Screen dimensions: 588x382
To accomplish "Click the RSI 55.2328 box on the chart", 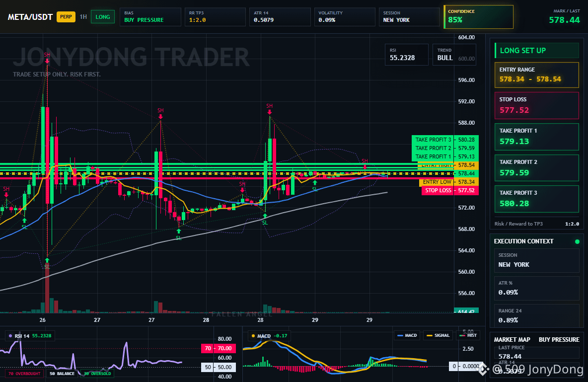I will pyautogui.click(x=407, y=55).
